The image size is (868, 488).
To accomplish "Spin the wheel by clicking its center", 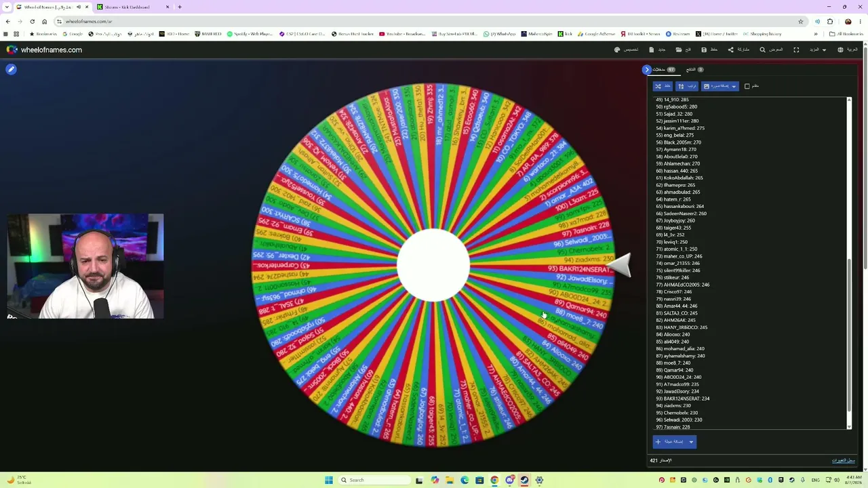I will [433, 265].
